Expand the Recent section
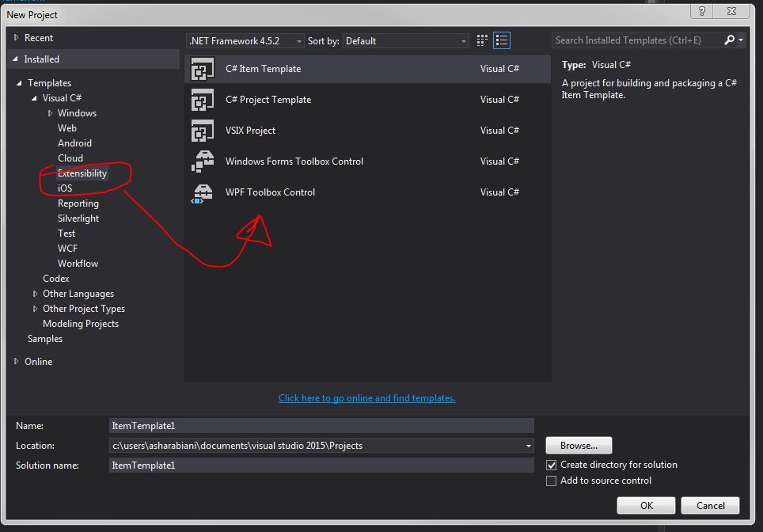This screenshot has height=532, width=763. [16, 37]
